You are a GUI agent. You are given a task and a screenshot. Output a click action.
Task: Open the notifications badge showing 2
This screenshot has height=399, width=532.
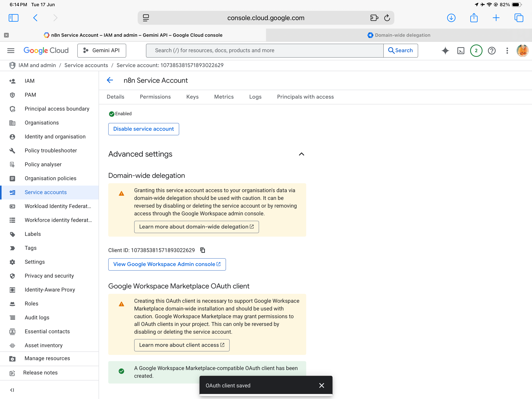[x=476, y=50]
